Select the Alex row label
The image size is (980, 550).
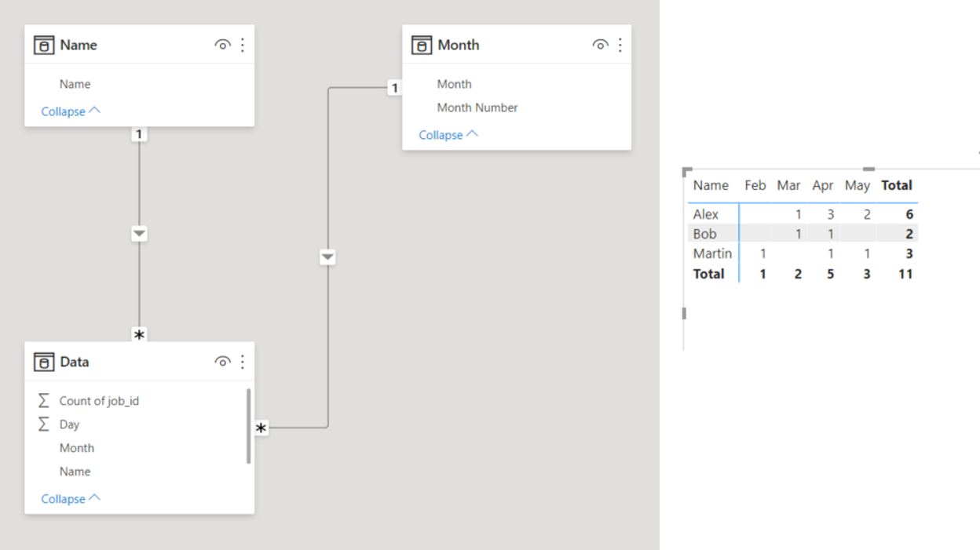pos(705,214)
